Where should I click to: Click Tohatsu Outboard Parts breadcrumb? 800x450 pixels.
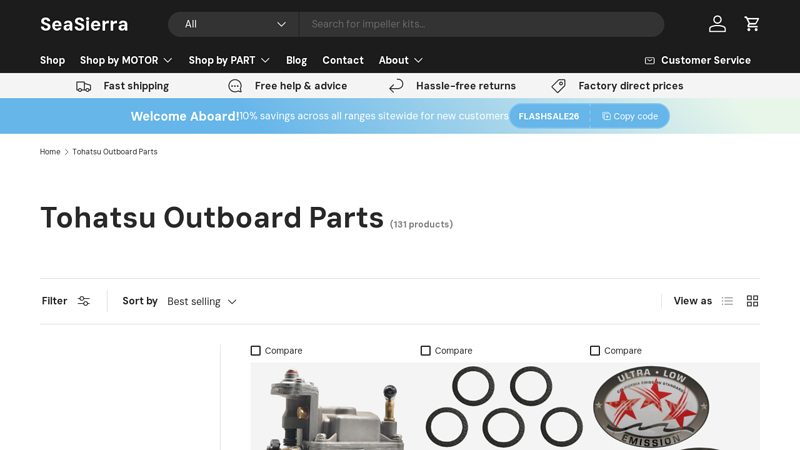click(115, 152)
